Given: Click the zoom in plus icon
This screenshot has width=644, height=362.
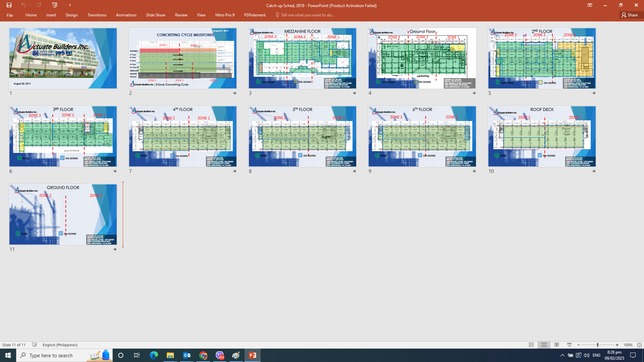Looking at the screenshot, I should [x=617, y=345].
